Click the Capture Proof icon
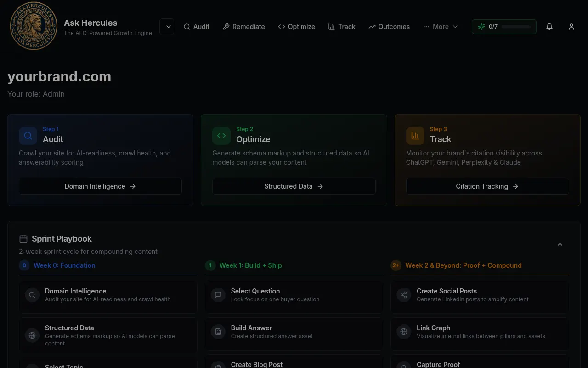This screenshot has height=368, width=588. (x=404, y=366)
